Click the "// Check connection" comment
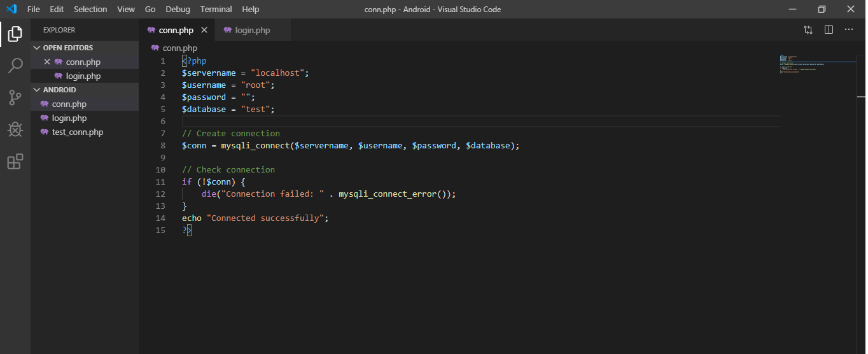The image size is (868, 354). coord(228,169)
